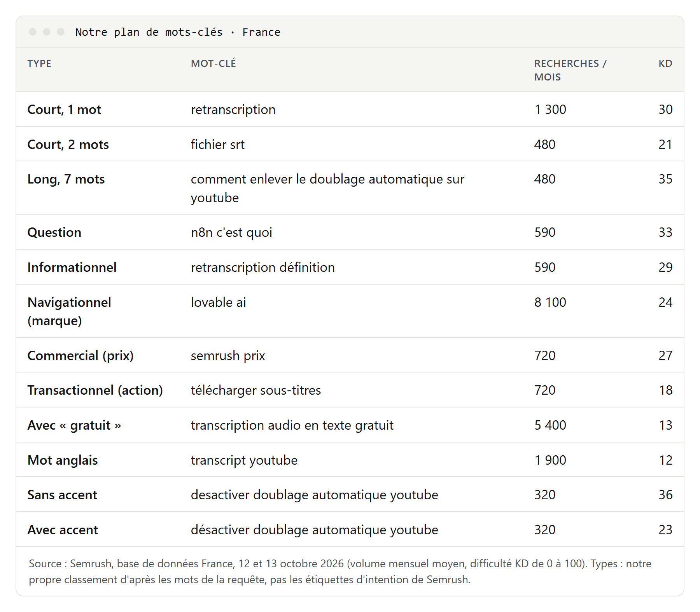Select 'désactiver doublage automatique youtube' with accent
This screenshot has width=700, height=612.
pos(314,530)
